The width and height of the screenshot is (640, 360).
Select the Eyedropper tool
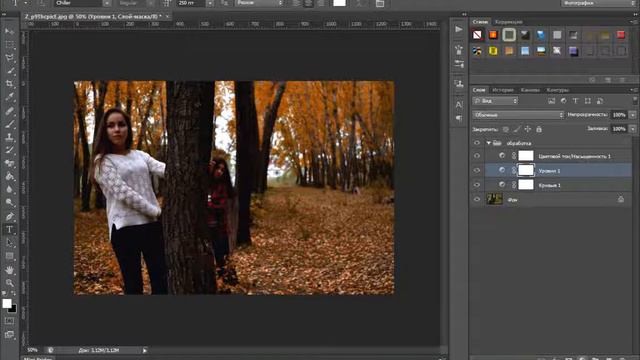point(9,97)
